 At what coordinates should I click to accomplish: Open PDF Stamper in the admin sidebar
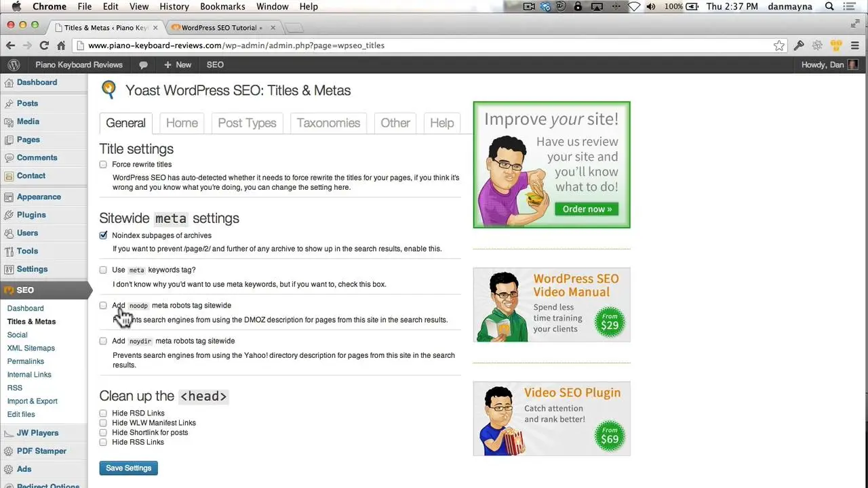[41, 451]
